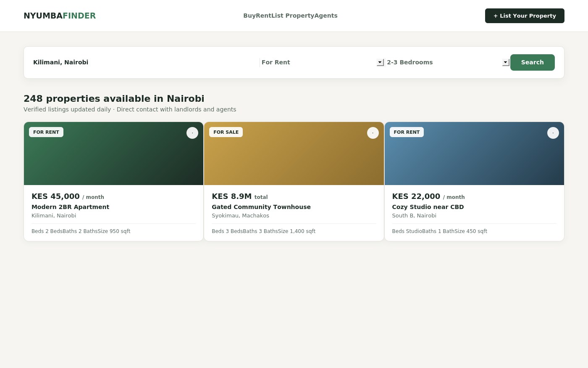
Task: Click the Cozy Studio near CBD title
Action: pos(428,207)
